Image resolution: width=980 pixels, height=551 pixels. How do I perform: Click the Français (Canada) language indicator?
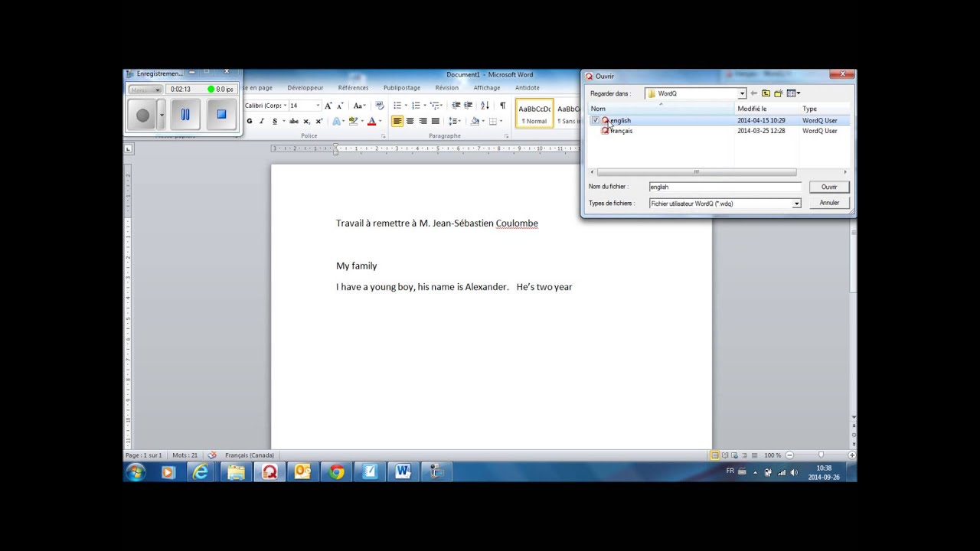pyautogui.click(x=250, y=455)
